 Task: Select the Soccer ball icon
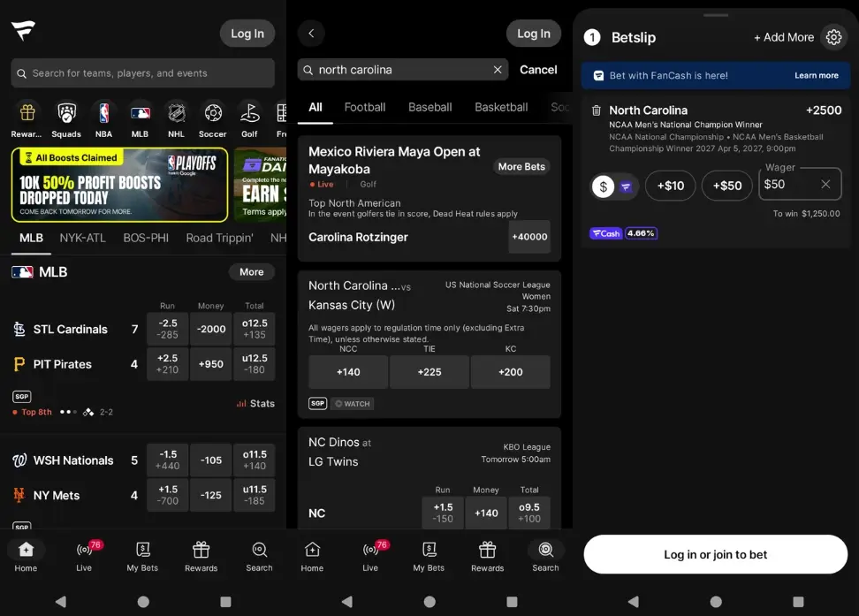pyautogui.click(x=213, y=113)
